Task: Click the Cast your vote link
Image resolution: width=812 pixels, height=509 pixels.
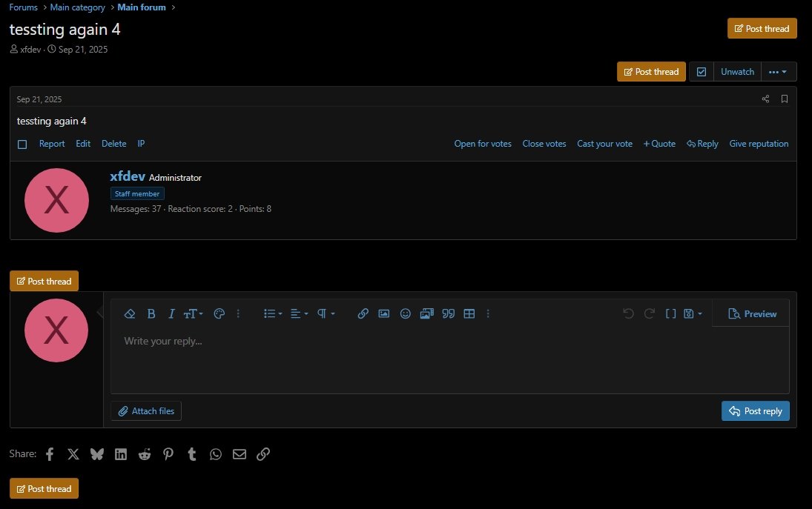Action: click(x=604, y=144)
